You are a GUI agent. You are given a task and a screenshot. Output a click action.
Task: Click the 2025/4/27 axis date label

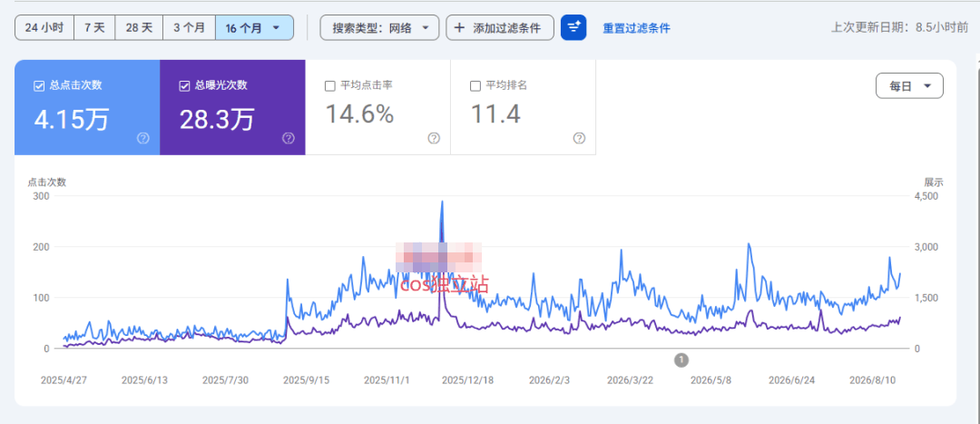pos(64,380)
